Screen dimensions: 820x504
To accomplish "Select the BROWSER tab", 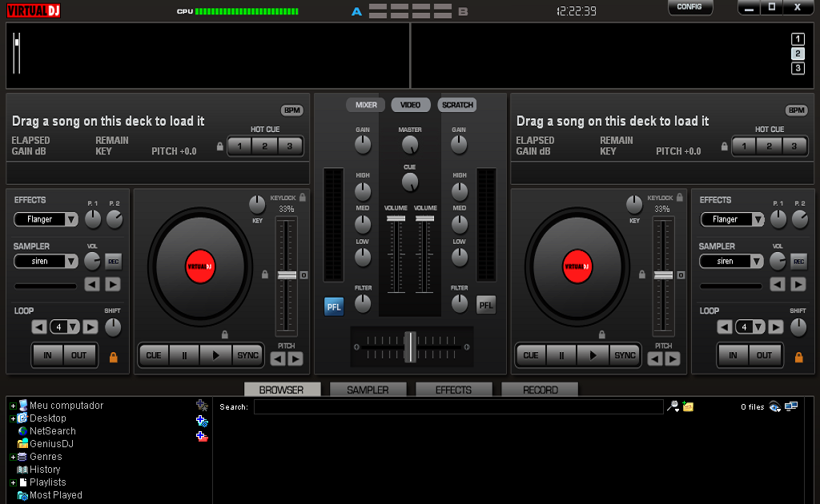I will pyautogui.click(x=282, y=390).
